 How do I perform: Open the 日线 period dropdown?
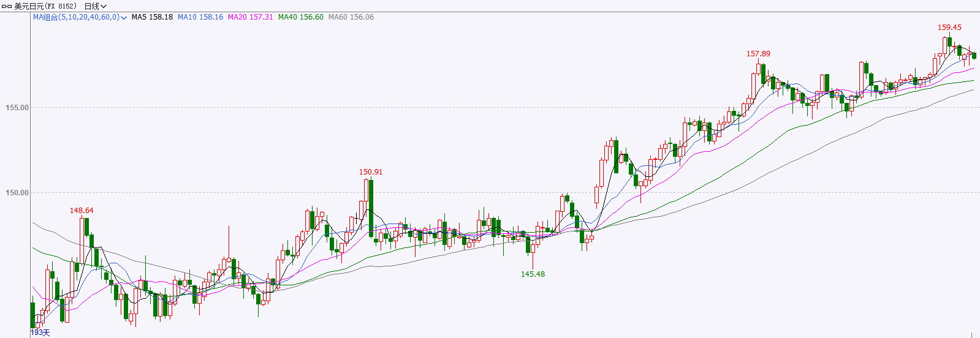(x=95, y=6)
